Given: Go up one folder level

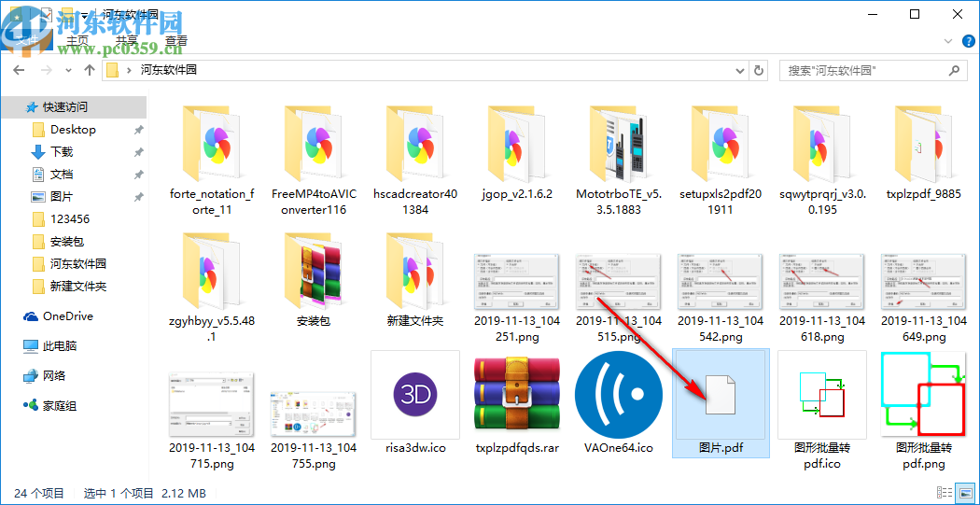Looking at the screenshot, I should tap(90, 70).
